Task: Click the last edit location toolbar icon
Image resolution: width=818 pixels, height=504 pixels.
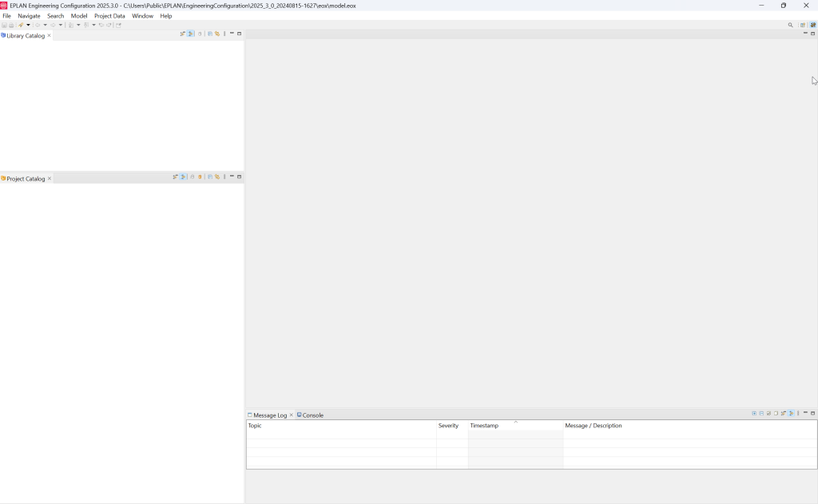Action: tap(118, 25)
